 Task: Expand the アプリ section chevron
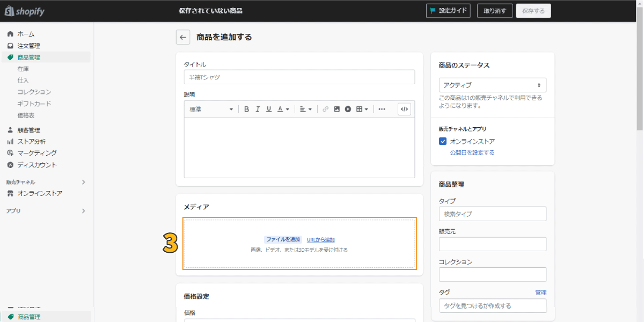point(83,211)
